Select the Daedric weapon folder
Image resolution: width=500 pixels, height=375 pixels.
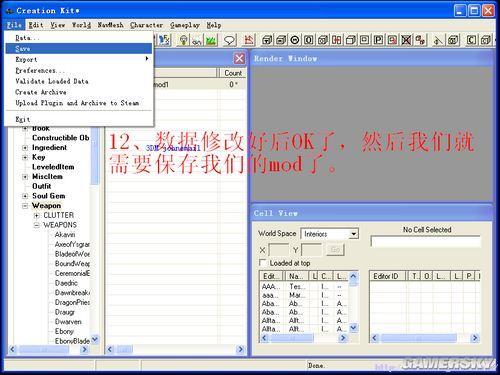click(x=66, y=283)
